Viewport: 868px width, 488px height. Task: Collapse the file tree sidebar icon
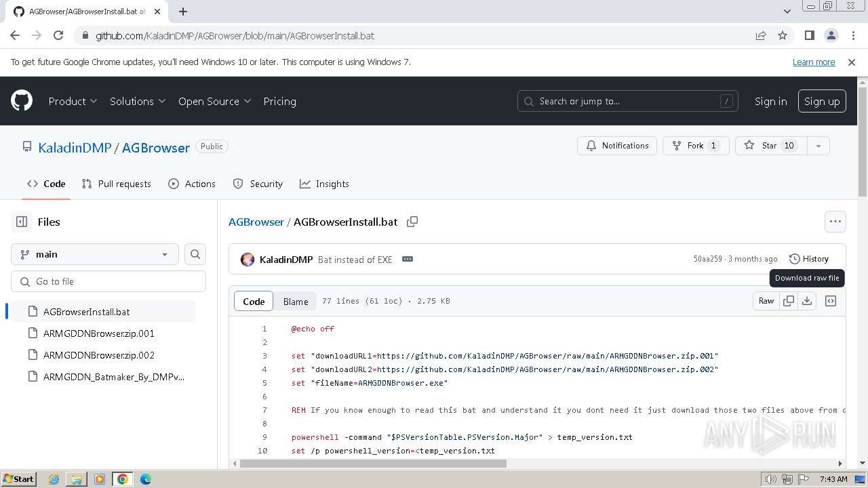[x=22, y=222]
